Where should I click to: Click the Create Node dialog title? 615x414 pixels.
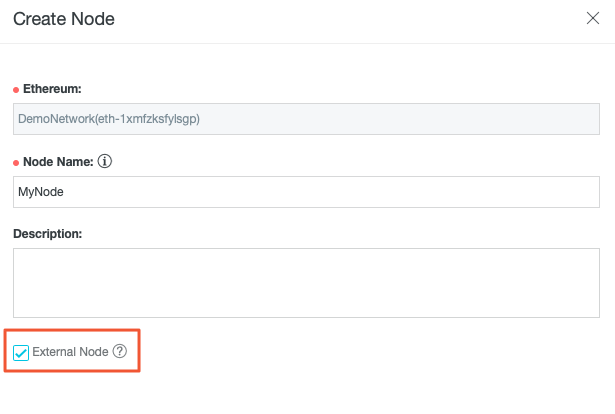click(x=63, y=19)
